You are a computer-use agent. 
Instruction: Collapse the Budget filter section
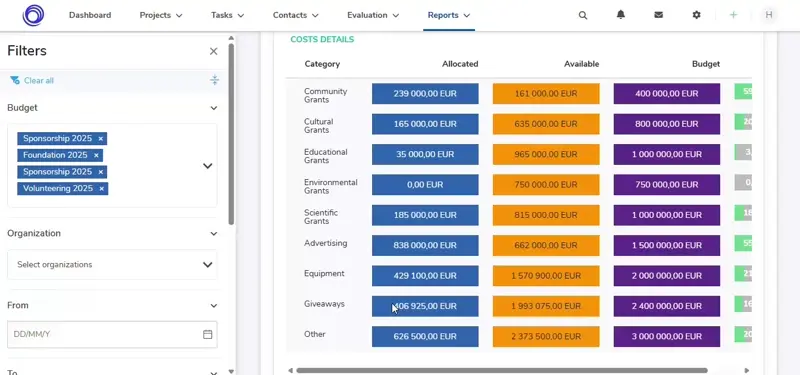pyautogui.click(x=214, y=108)
